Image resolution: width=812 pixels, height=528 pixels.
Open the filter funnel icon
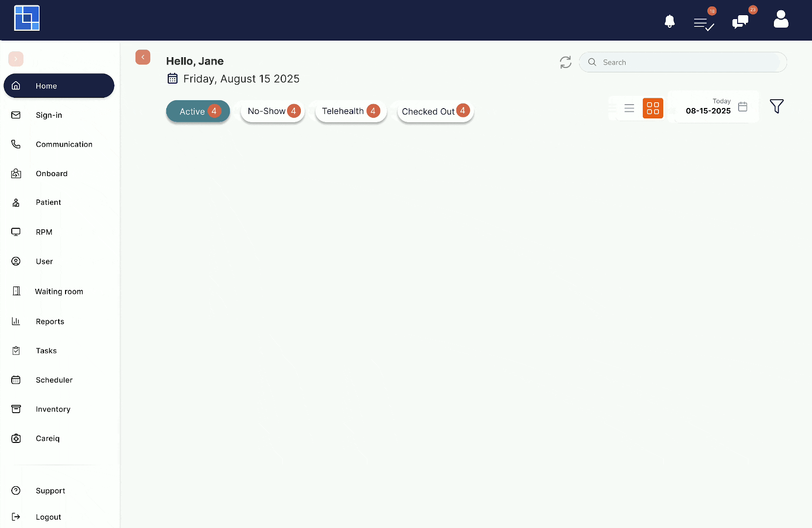coord(776,106)
